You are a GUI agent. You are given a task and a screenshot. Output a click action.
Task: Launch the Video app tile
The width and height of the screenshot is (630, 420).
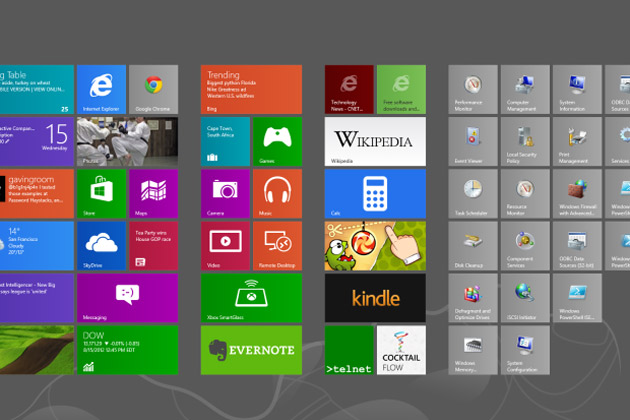click(x=225, y=245)
